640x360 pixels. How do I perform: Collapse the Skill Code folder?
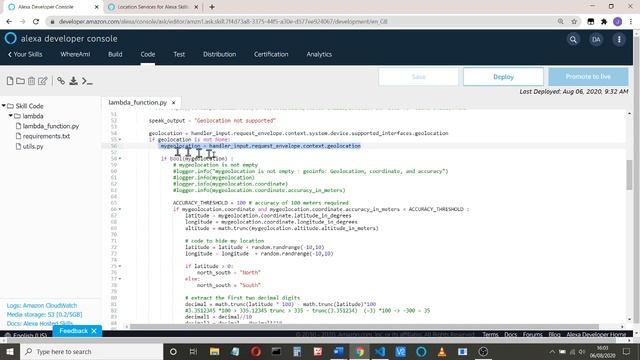(4, 106)
